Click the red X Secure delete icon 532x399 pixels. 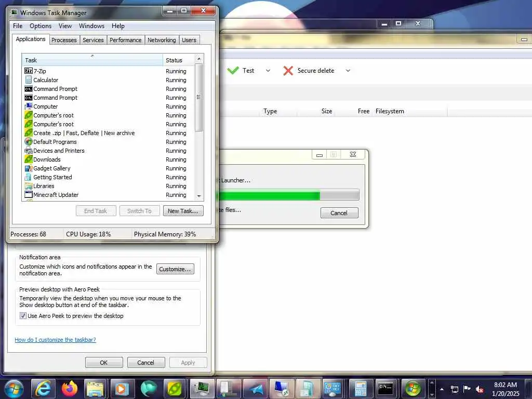(288, 71)
